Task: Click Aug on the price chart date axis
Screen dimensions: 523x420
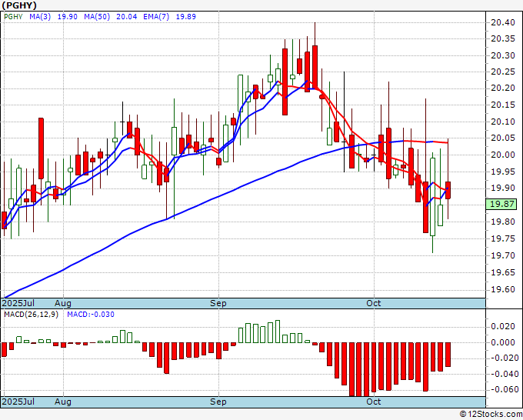Action: pos(63,303)
